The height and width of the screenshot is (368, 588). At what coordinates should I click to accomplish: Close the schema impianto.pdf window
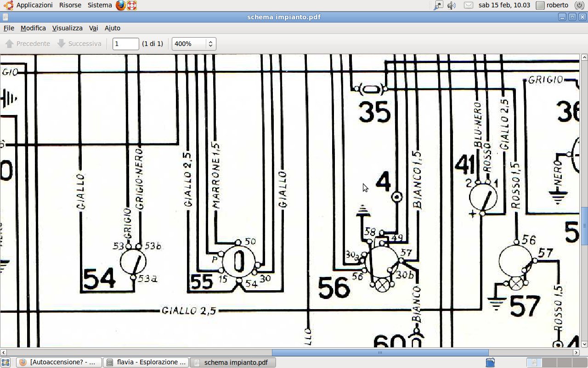(x=582, y=17)
